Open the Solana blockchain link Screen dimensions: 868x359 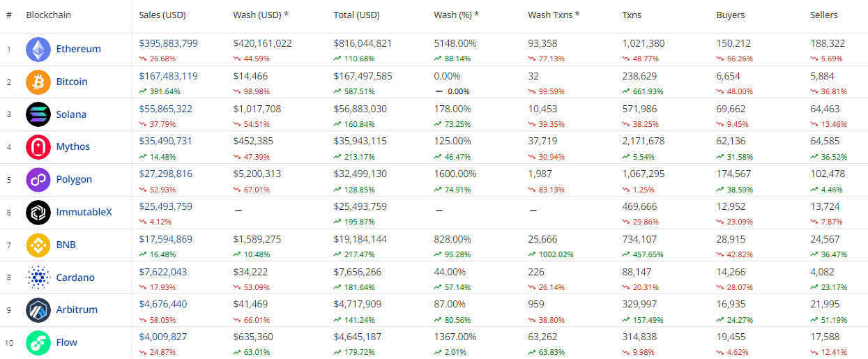click(x=71, y=114)
